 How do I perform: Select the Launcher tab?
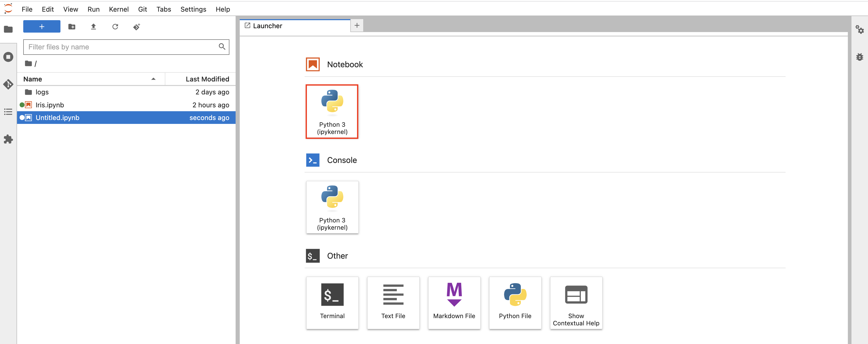point(268,26)
